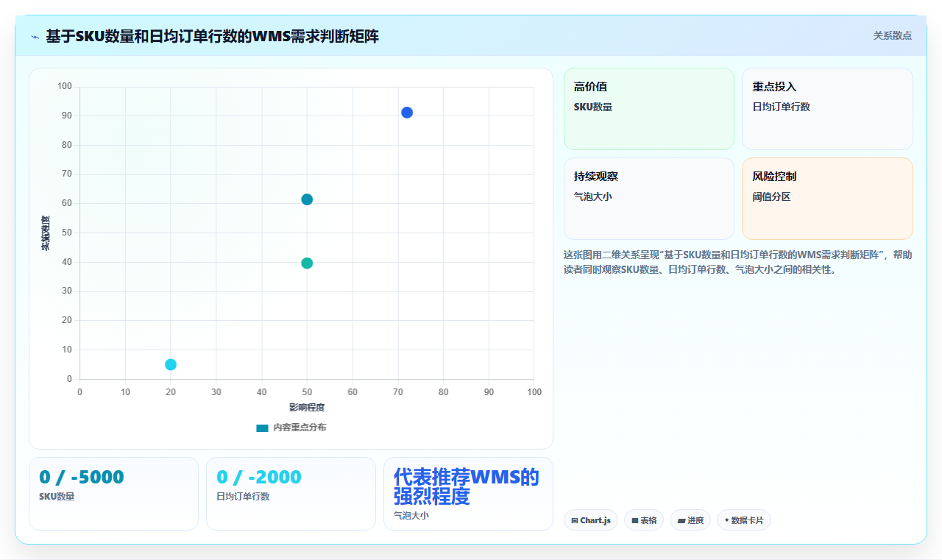Click the blue data point near 91
Screen dimensions: 942x560
coord(407,113)
